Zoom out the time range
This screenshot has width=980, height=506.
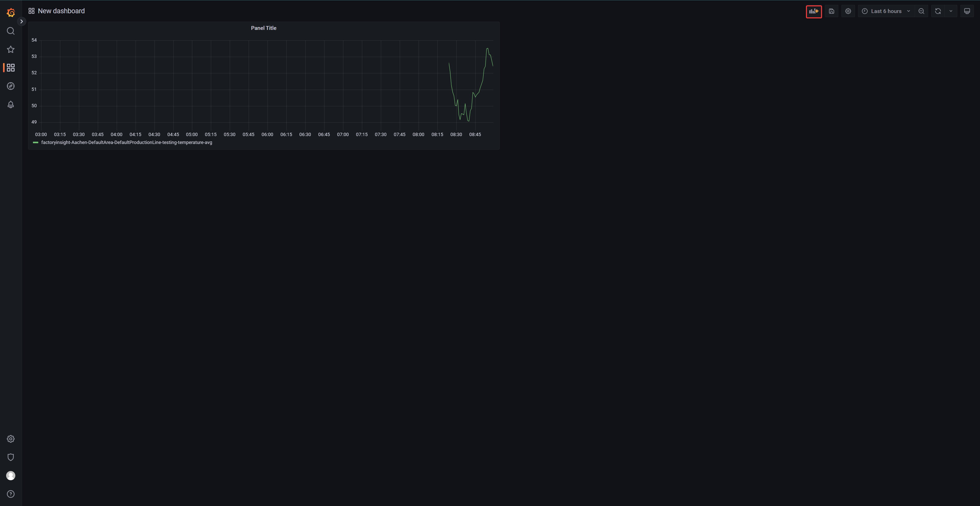921,11
